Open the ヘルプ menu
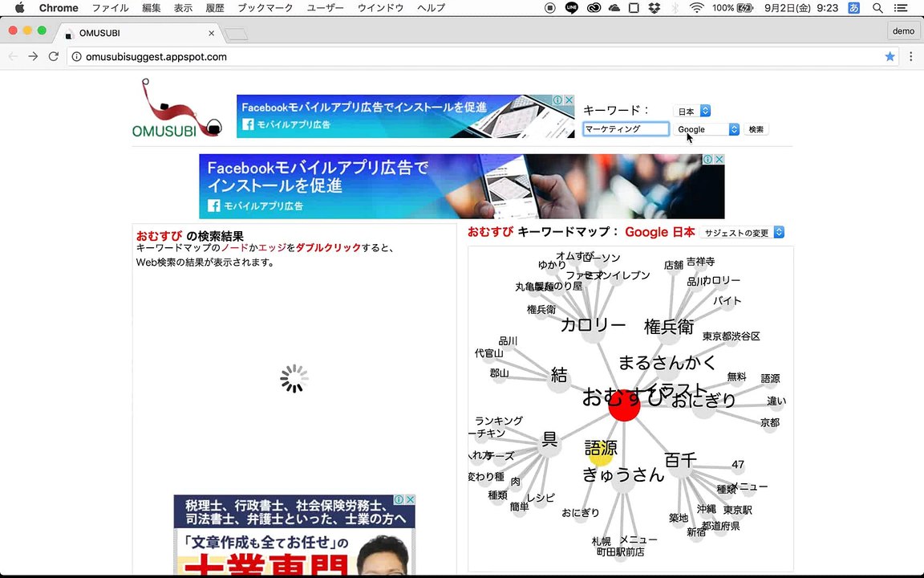 coord(431,8)
